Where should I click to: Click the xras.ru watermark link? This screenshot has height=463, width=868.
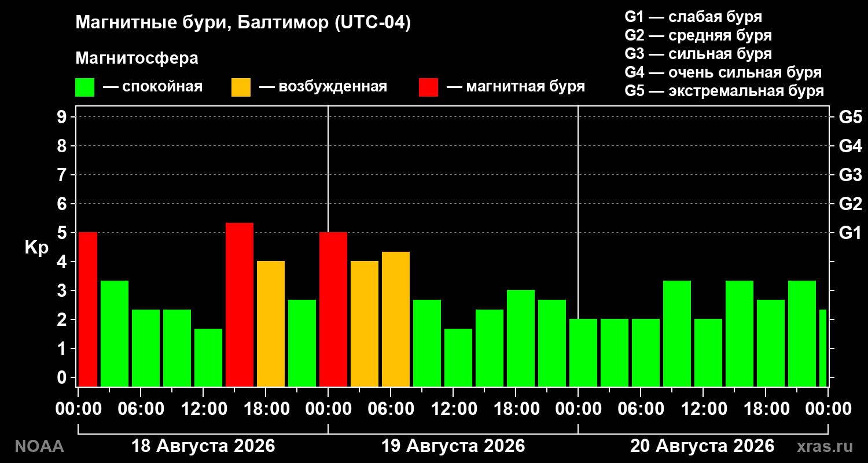coord(825,446)
